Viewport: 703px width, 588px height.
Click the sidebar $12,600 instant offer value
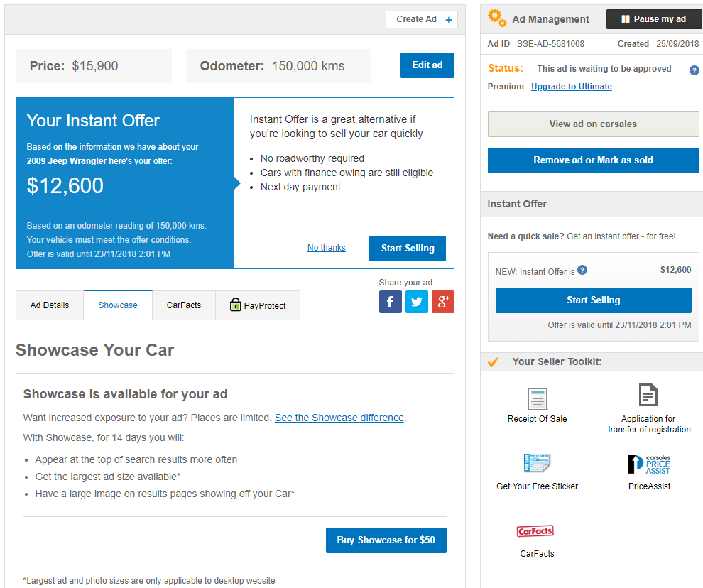pyautogui.click(x=675, y=270)
